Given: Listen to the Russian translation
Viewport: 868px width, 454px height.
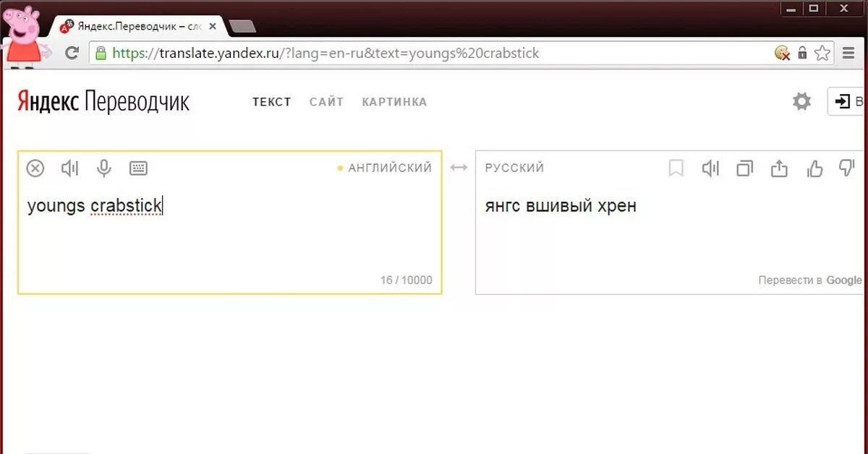Looking at the screenshot, I should pos(710,168).
